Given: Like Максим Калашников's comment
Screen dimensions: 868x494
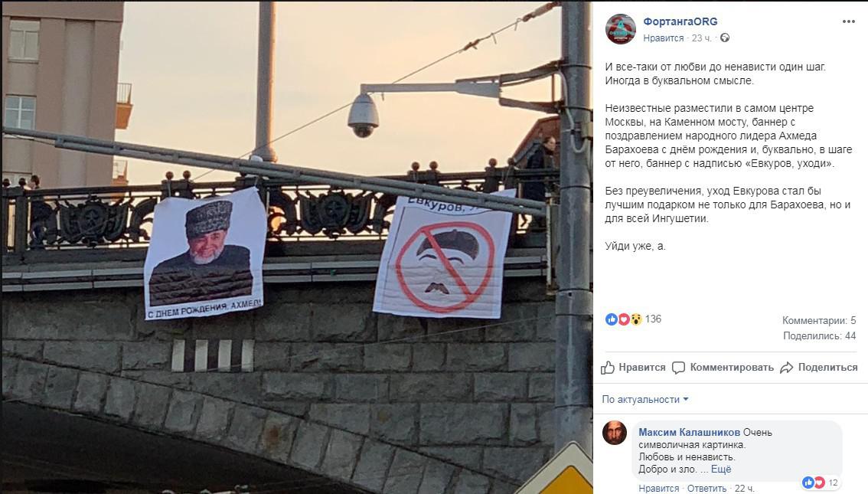Looking at the screenshot, I should tap(658, 489).
